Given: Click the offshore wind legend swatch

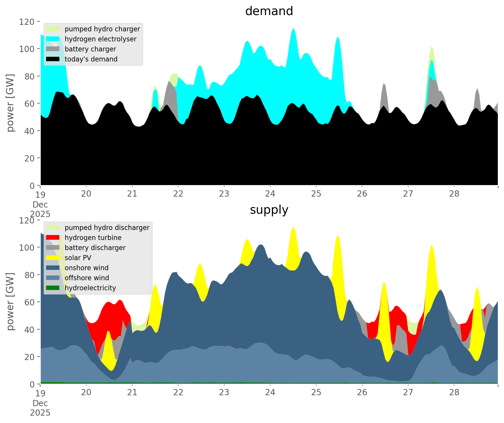Looking at the screenshot, I should [53, 278].
